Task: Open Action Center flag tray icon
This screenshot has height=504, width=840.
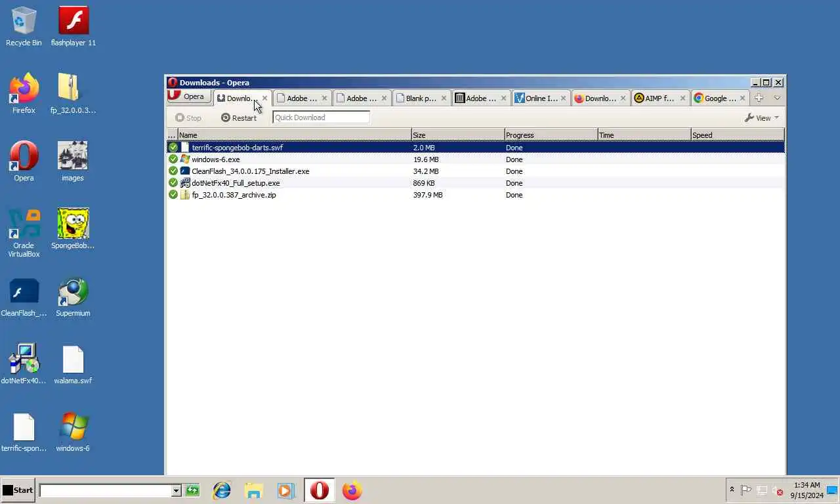Action: (x=746, y=490)
